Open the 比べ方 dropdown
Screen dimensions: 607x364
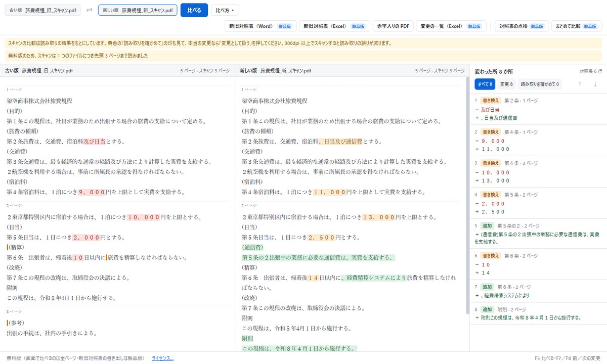pos(225,10)
